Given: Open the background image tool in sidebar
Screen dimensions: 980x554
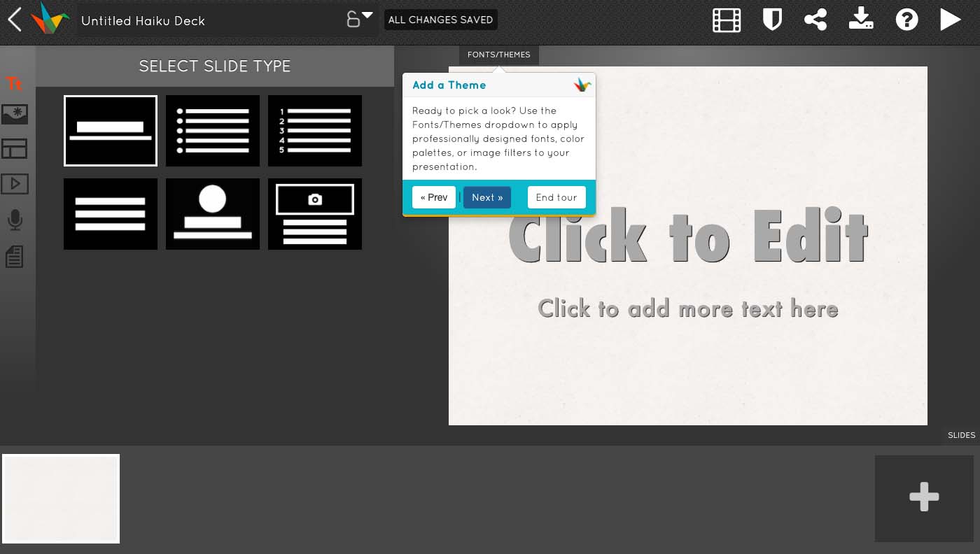Looking at the screenshot, I should point(15,115).
